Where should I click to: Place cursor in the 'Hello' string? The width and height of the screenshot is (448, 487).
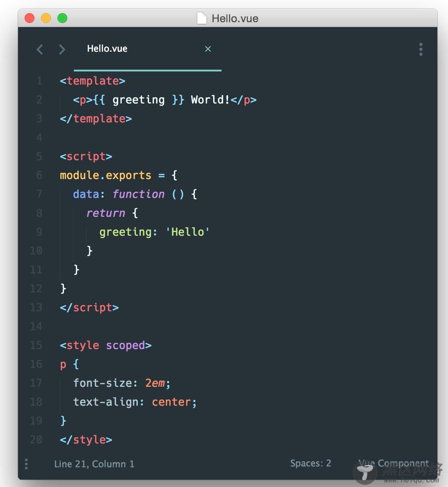click(187, 232)
